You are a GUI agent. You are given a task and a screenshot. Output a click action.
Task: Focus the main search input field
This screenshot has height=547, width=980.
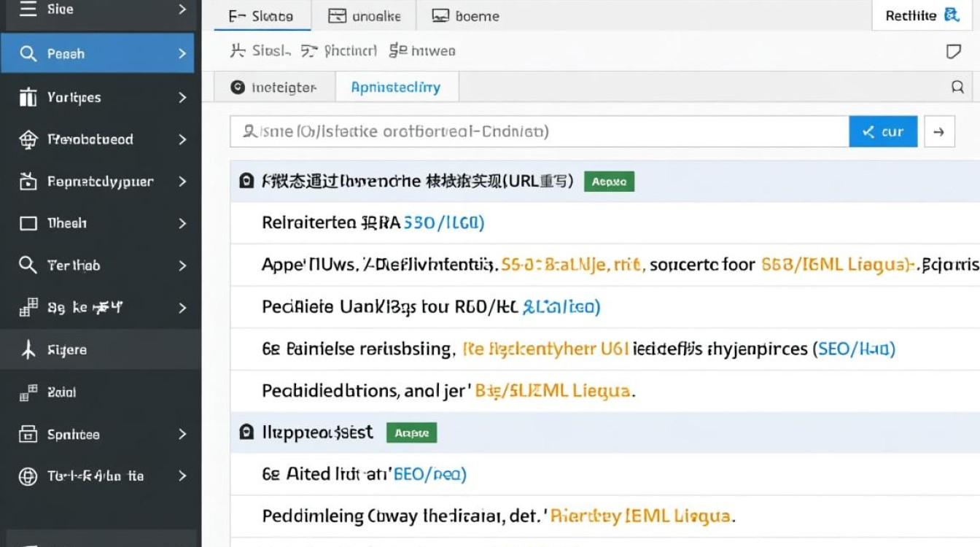pos(540,132)
